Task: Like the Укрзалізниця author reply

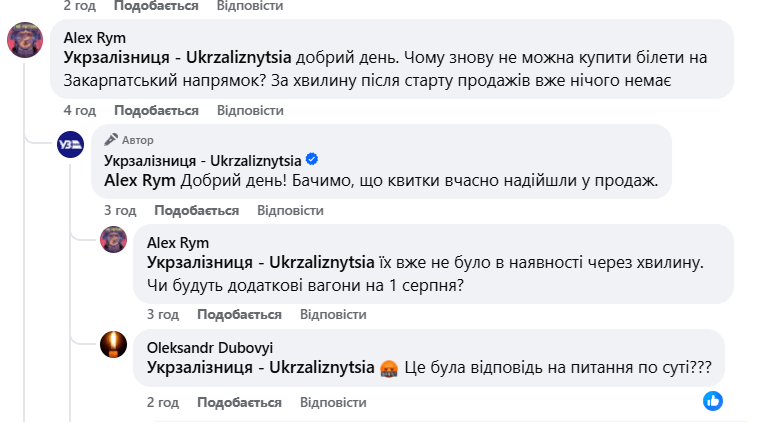Action: [196, 211]
